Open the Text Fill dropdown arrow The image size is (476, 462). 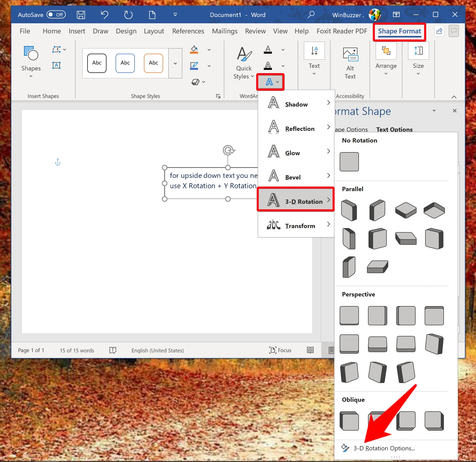tap(283, 50)
